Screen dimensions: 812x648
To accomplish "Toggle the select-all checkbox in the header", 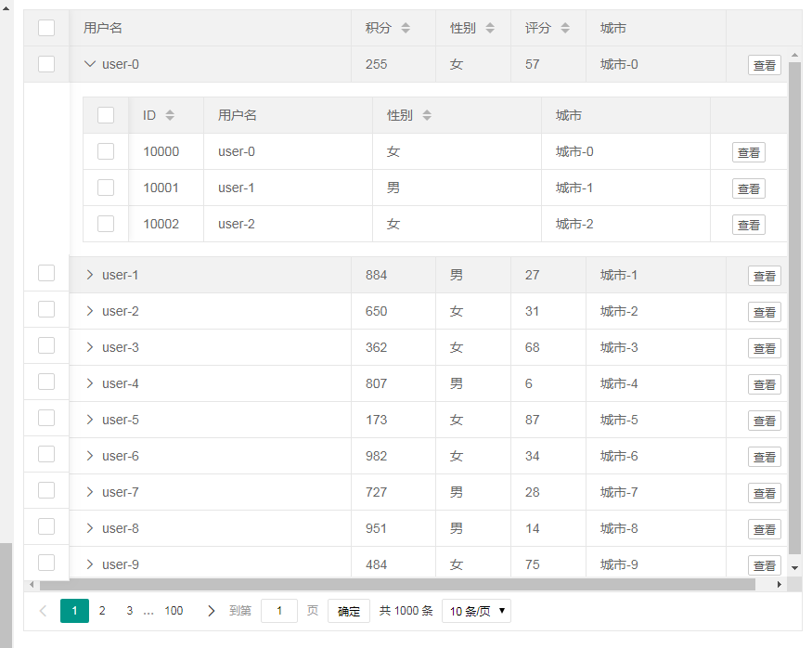I will [45, 28].
